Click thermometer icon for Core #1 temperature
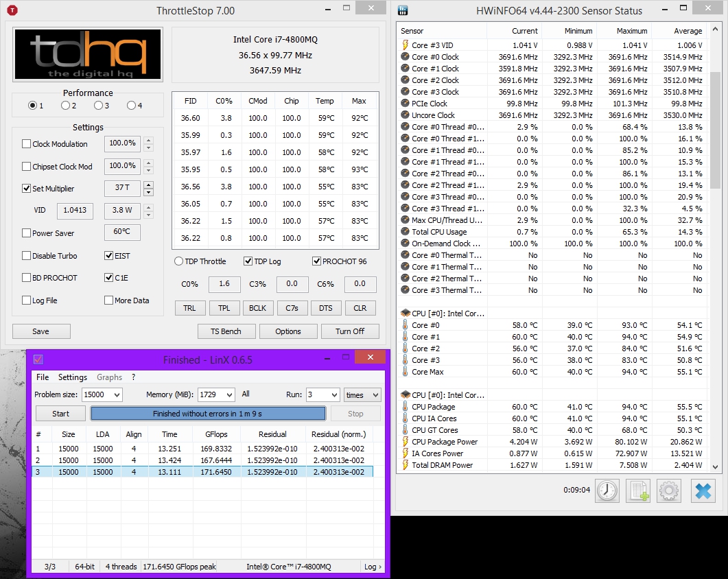 405,337
